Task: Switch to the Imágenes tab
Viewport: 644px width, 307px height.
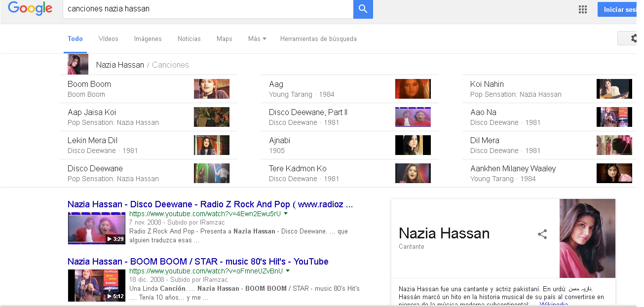Action: (148, 38)
